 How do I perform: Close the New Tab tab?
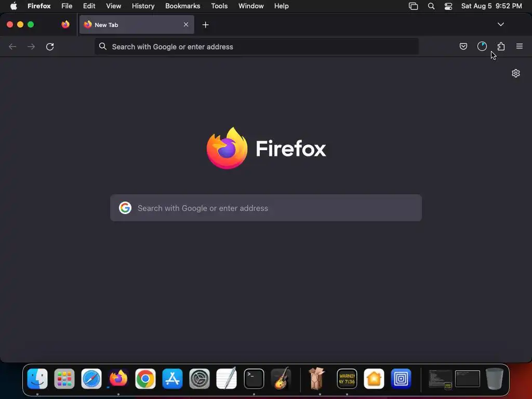(x=186, y=24)
